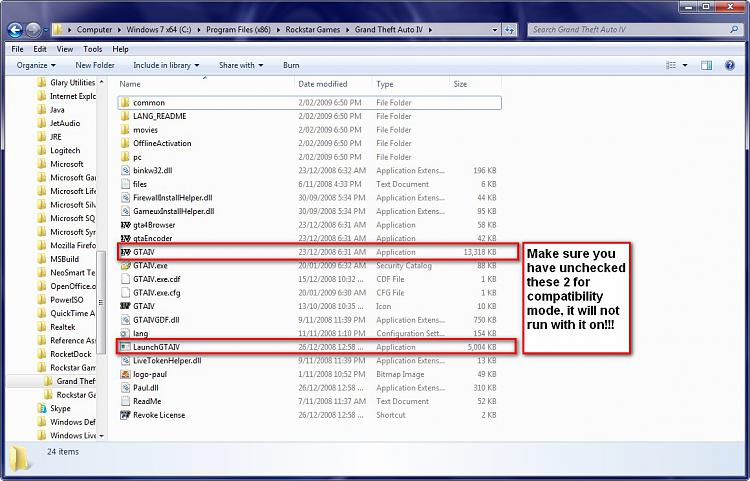This screenshot has width=750, height=481.
Task: Click the logo-paul bitmap icon
Action: [125, 374]
